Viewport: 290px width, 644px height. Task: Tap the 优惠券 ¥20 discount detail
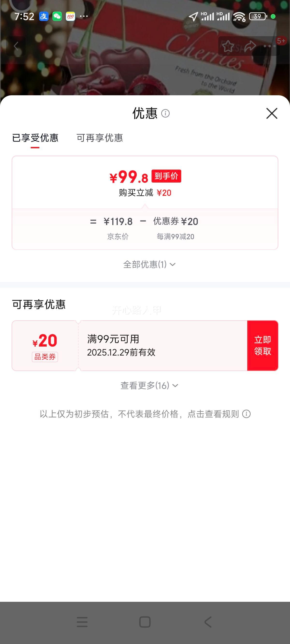coord(175,221)
